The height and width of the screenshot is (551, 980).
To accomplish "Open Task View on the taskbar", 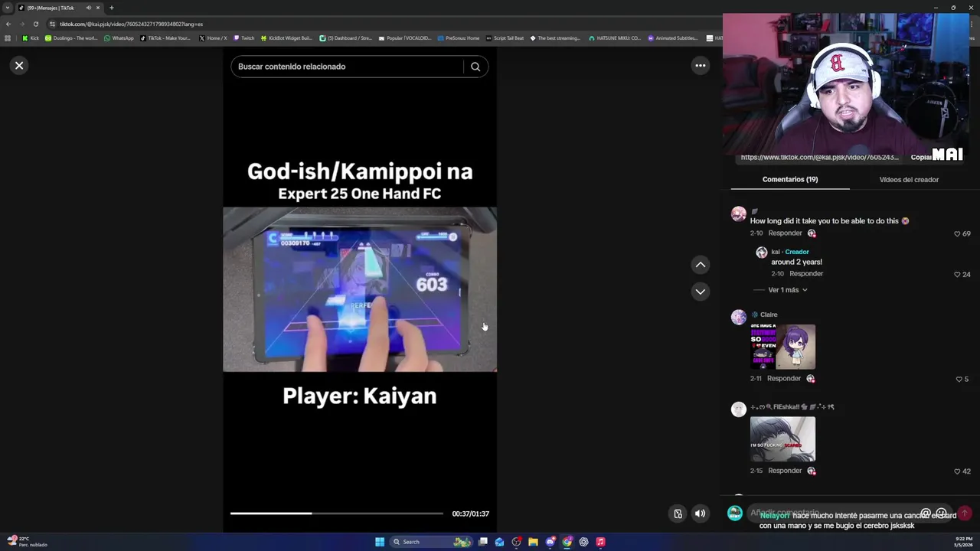I will 483,542.
